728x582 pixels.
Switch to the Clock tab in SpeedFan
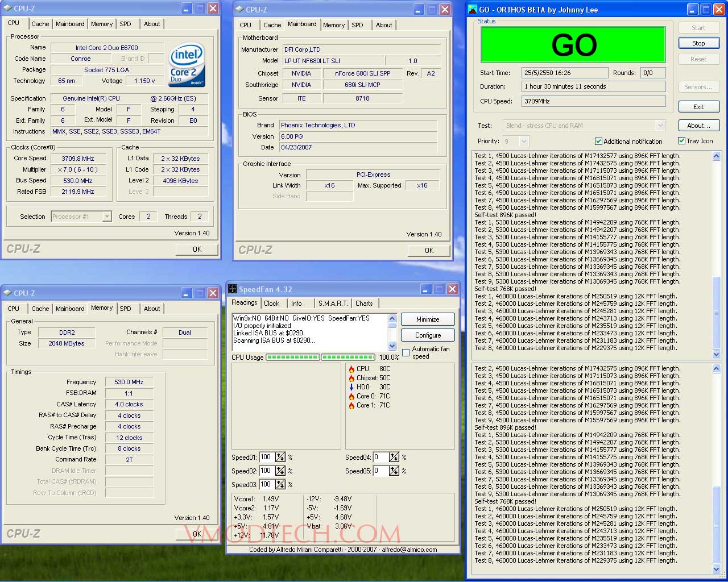pos(272,304)
